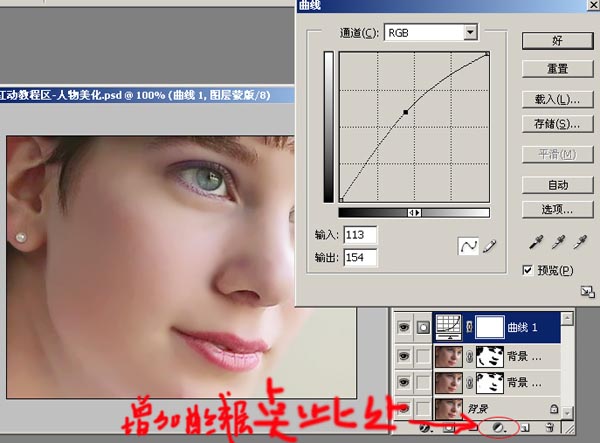
Task: Click the vertical gradient bar of curves
Action: (328, 127)
